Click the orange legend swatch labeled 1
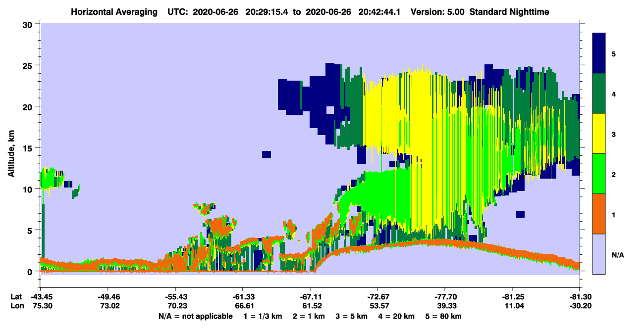This screenshot has height=330, width=644. [599, 213]
